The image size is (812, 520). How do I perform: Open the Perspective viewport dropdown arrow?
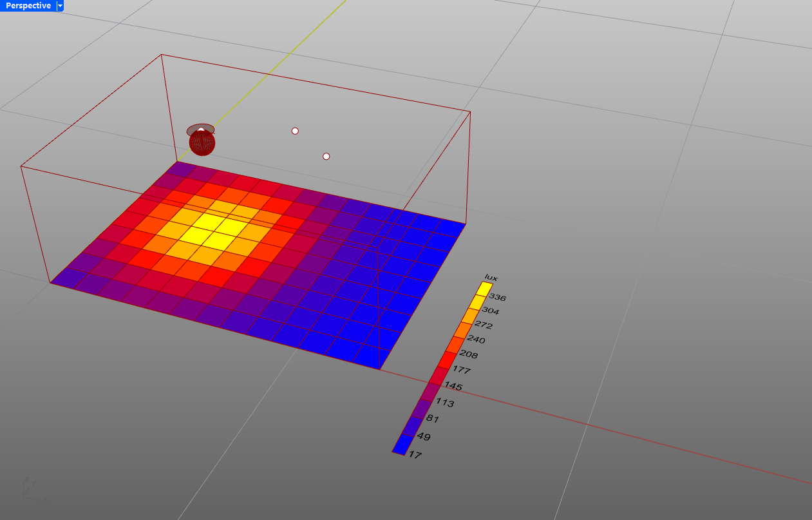[x=60, y=6]
